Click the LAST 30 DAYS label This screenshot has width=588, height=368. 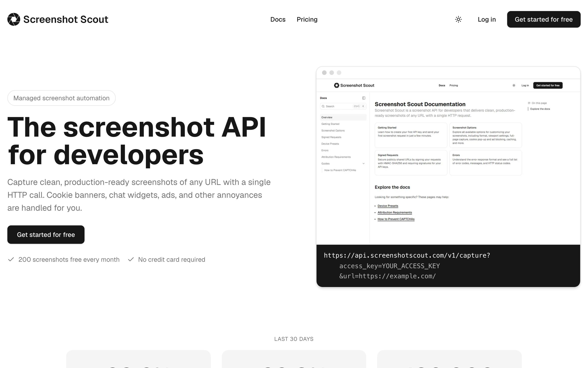click(294, 339)
